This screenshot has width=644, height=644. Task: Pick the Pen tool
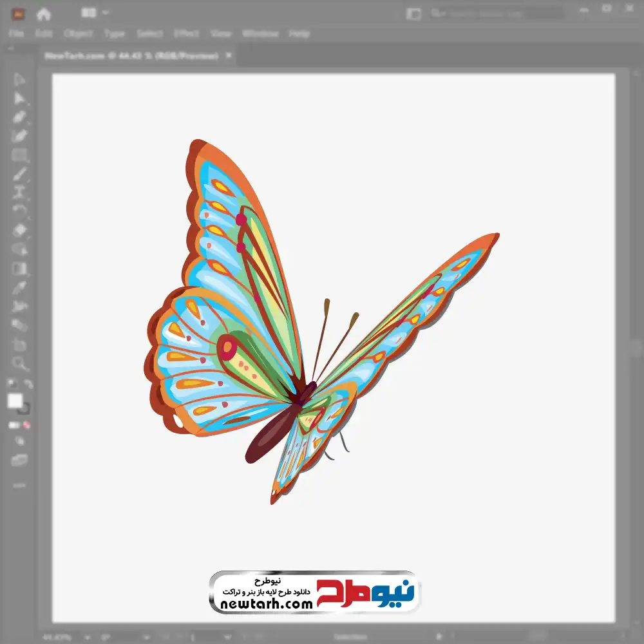click(19, 117)
